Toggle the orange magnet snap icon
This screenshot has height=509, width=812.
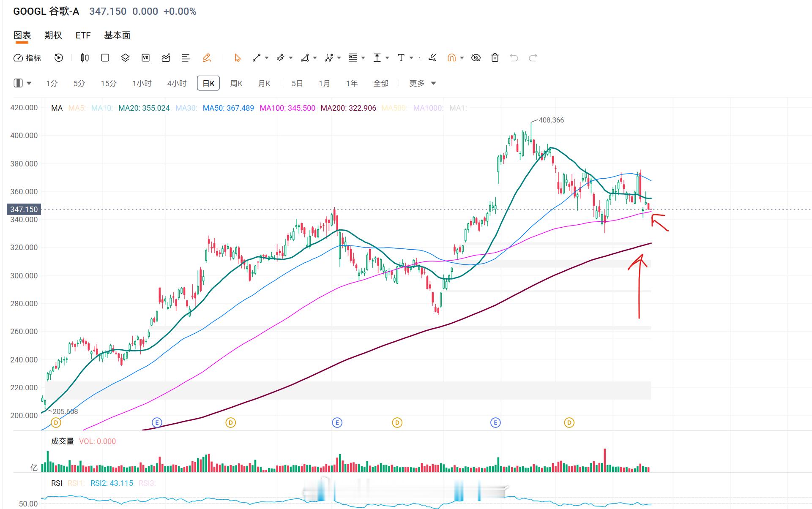click(452, 58)
